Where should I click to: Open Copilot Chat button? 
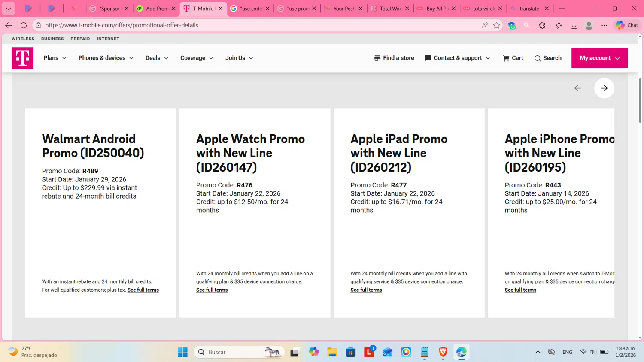tap(627, 25)
